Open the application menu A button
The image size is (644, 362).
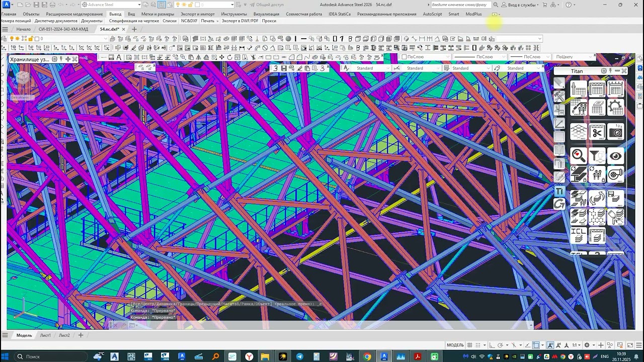point(6,5)
